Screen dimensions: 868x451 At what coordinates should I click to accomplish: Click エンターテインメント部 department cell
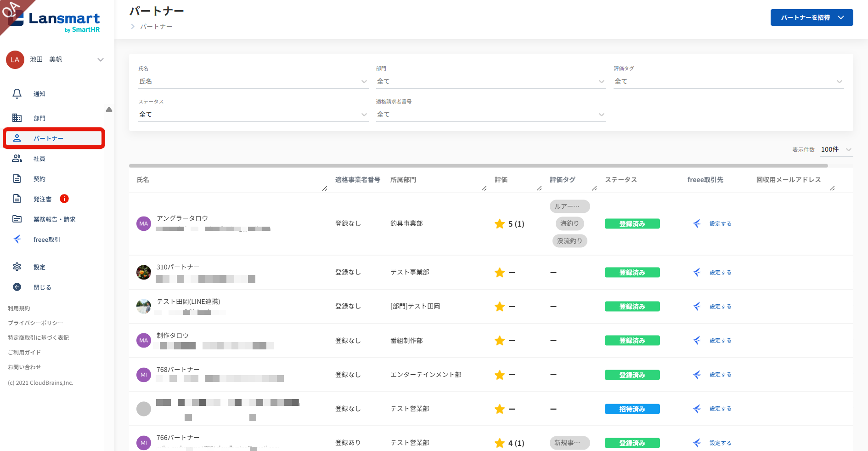point(426,375)
